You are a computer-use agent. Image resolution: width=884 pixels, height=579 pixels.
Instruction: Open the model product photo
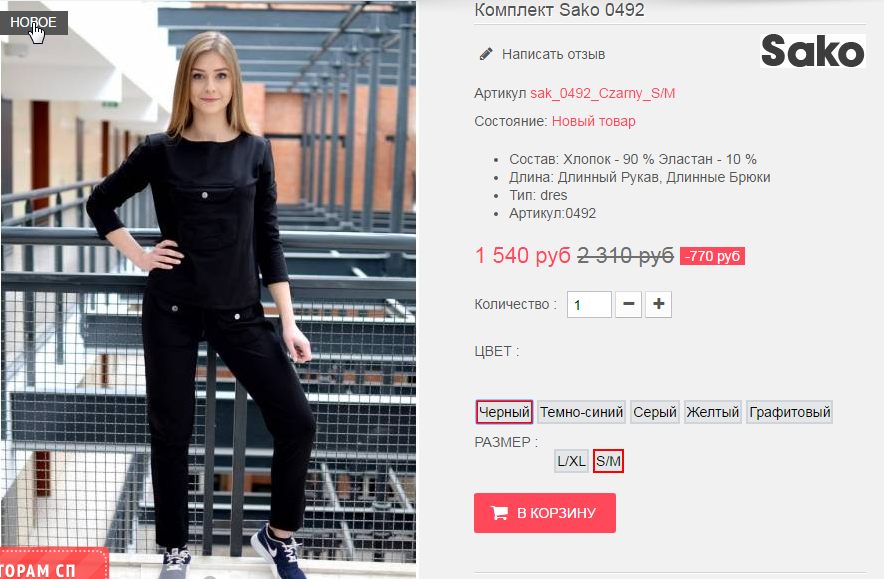pos(208,289)
